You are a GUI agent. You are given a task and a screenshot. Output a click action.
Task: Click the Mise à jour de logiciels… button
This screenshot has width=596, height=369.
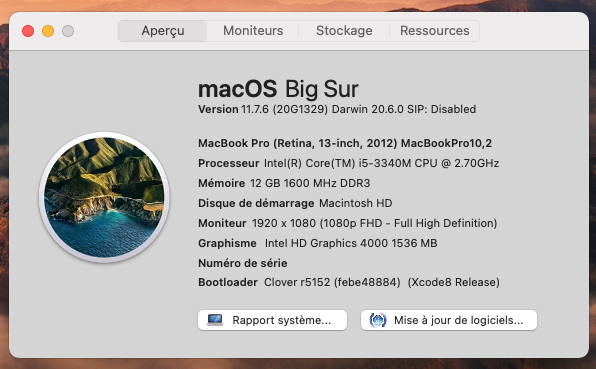449,320
